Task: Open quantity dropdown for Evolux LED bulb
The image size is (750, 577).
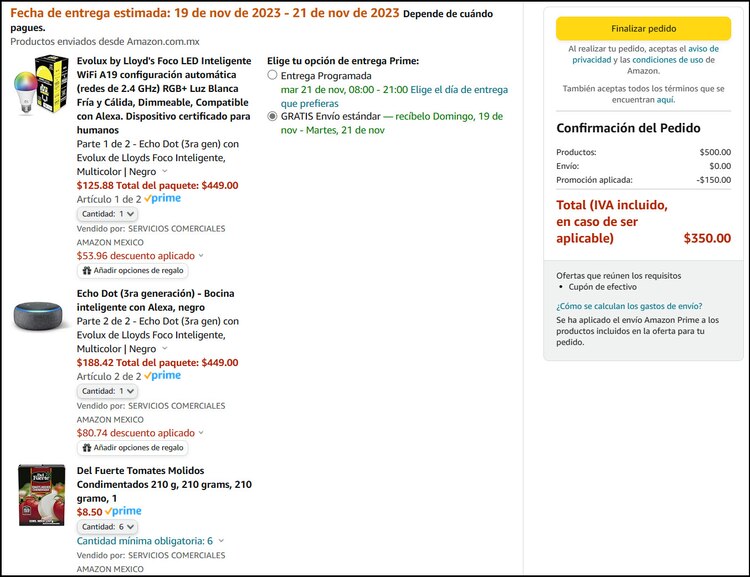Action: coord(108,214)
